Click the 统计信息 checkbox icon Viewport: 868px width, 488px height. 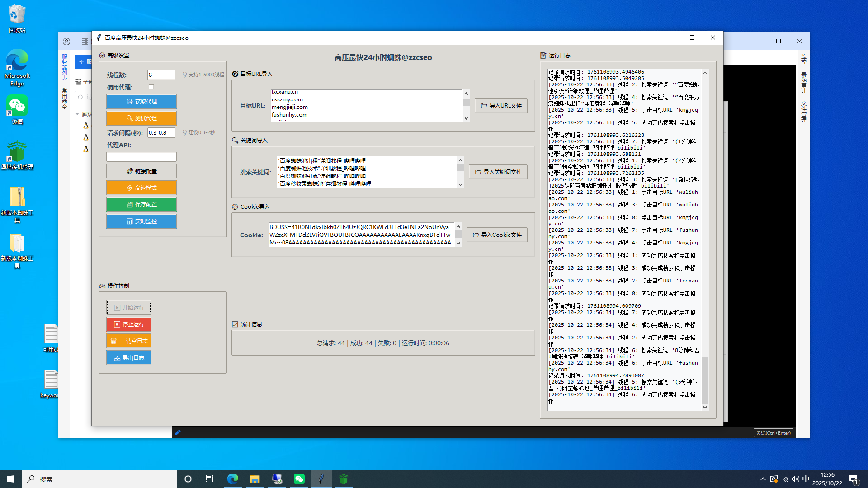235,324
